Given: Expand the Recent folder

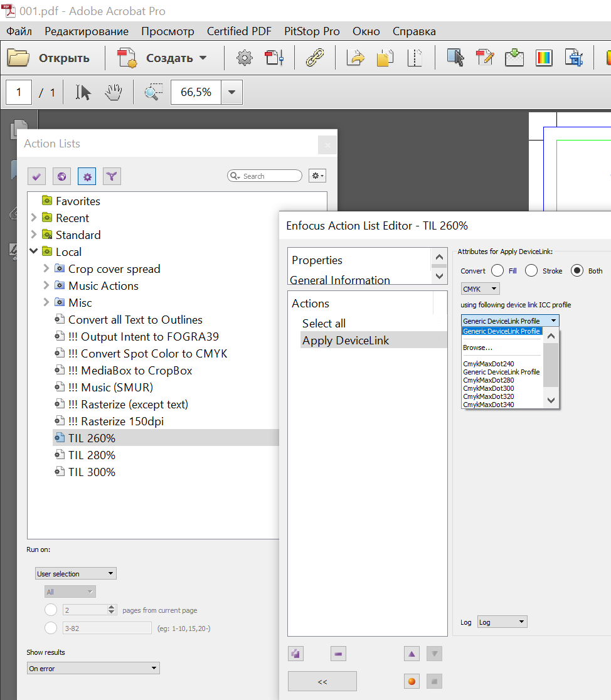Looking at the screenshot, I should [33, 218].
